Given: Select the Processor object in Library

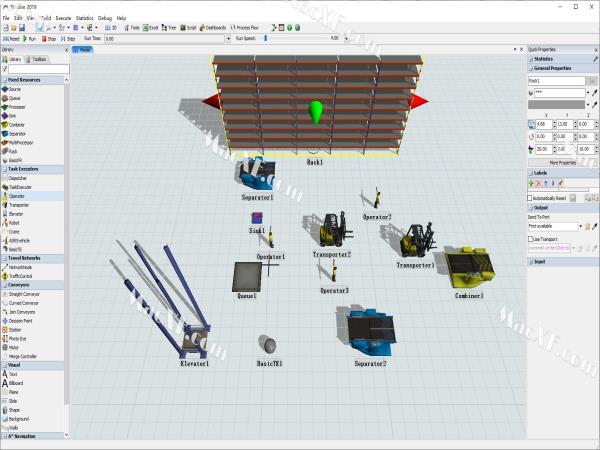Looking at the screenshot, I should 19,107.
